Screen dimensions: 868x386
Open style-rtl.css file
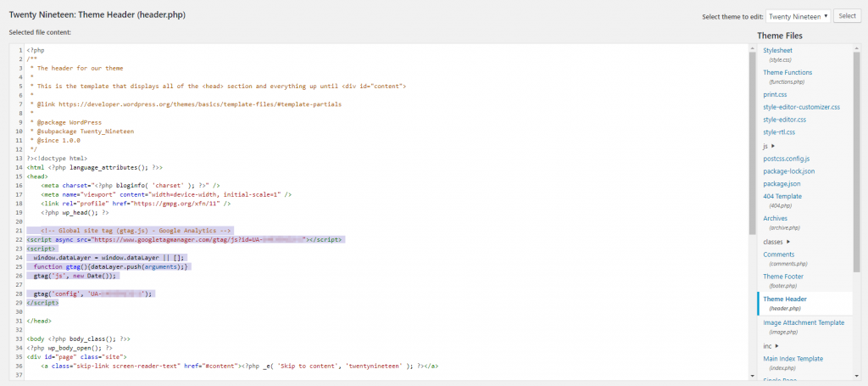tap(779, 132)
